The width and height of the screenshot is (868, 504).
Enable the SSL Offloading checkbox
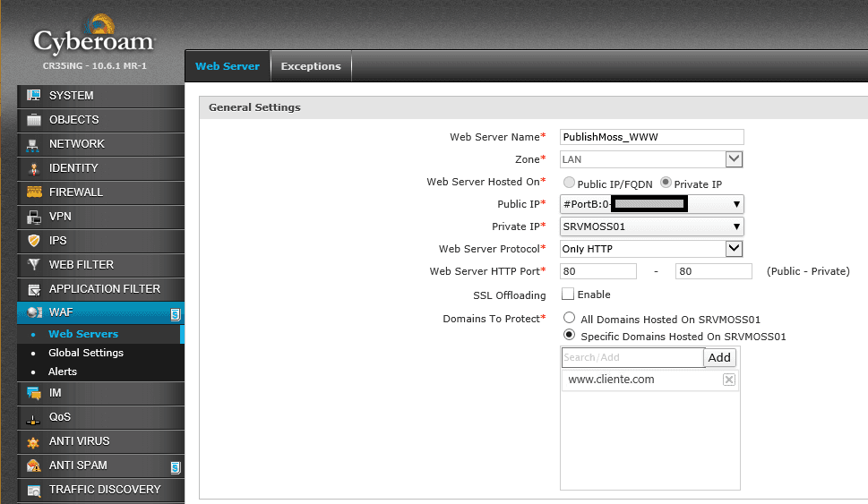(567, 294)
